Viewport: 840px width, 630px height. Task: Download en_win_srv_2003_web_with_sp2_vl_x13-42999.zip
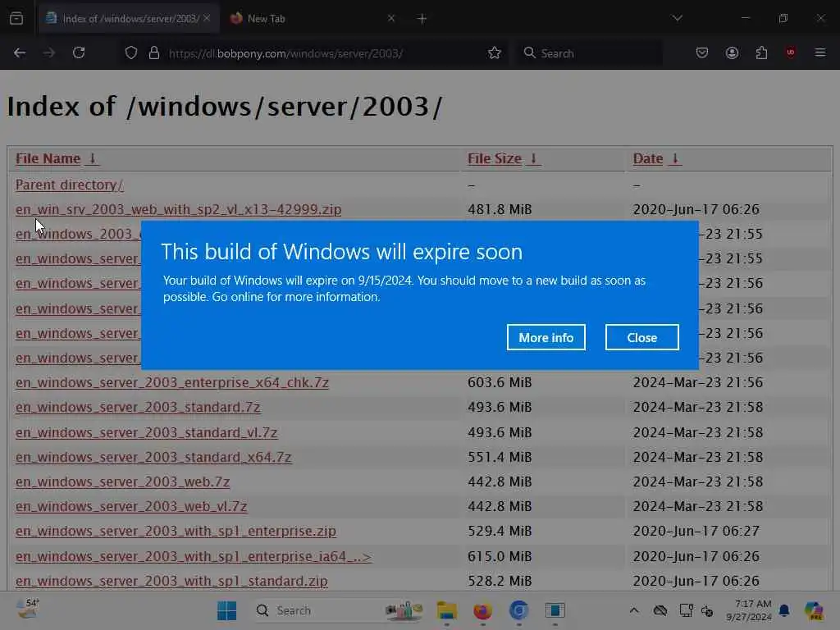pyautogui.click(x=178, y=209)
